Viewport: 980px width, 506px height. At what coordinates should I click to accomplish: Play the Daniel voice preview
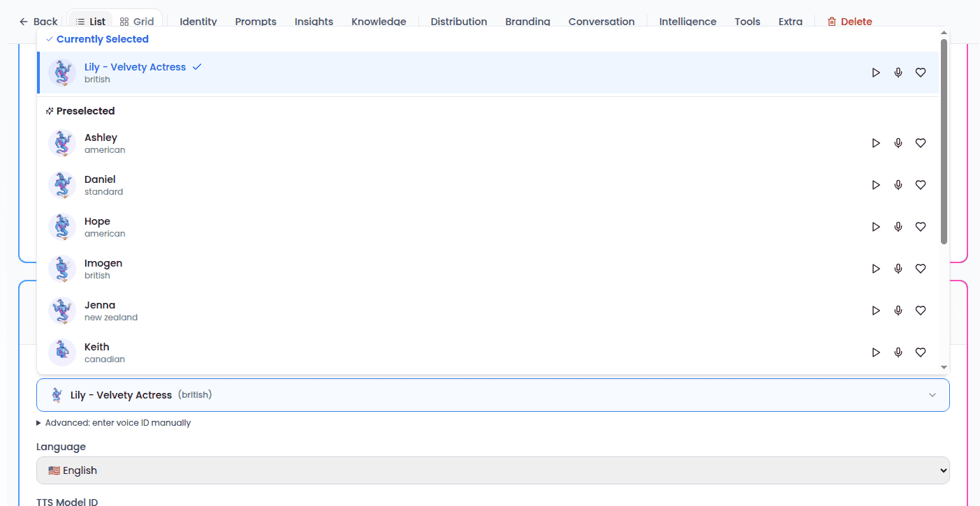point(876,185)
